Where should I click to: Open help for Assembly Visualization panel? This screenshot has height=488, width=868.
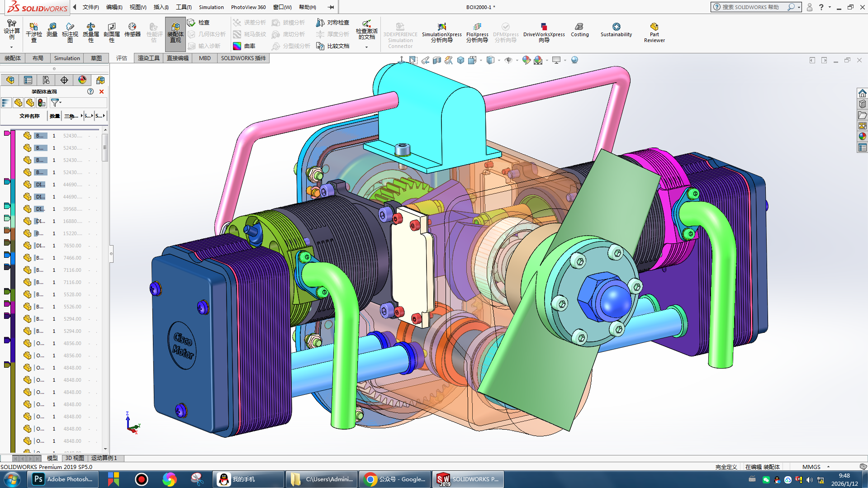(x=90, y=91)
